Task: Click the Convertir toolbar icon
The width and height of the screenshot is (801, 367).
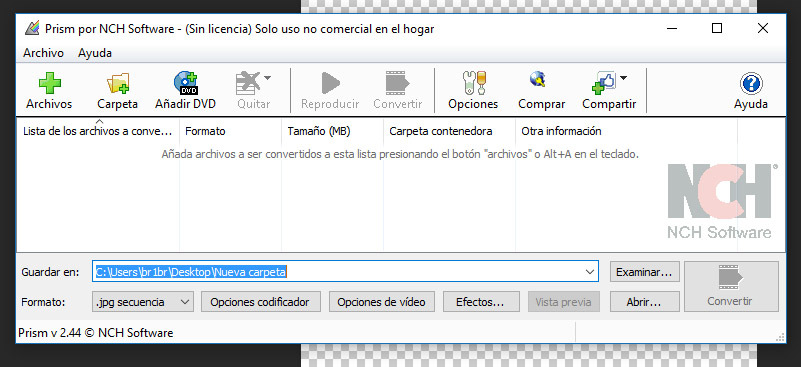Action: click(x=397, y=83)
